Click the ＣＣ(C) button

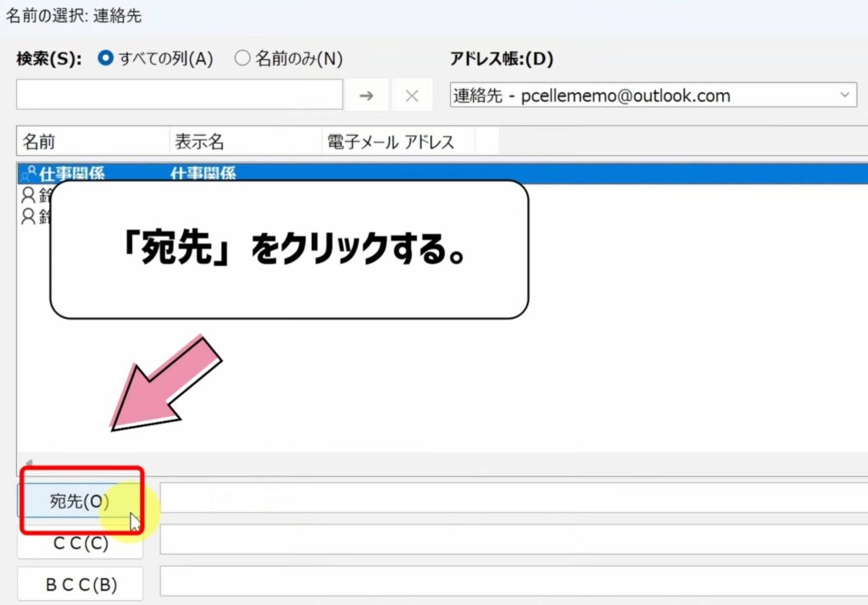pyautogui.click(x=80, y=543)
